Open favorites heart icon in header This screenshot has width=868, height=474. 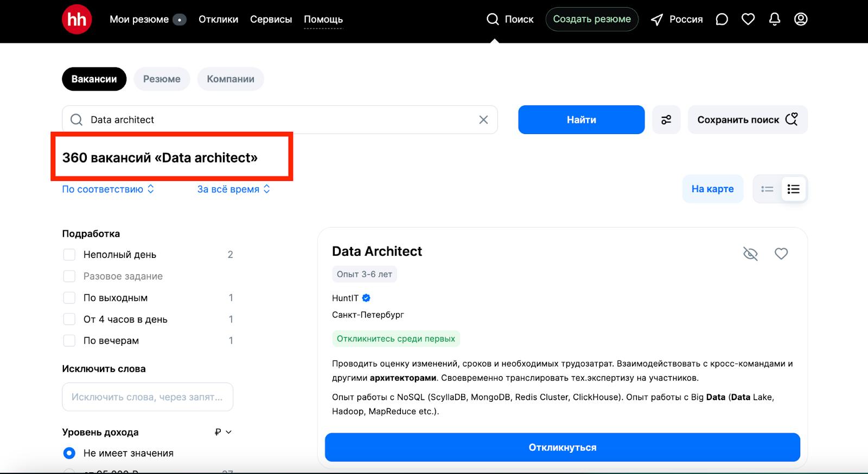pyautogui.click(x=748, y=20)
